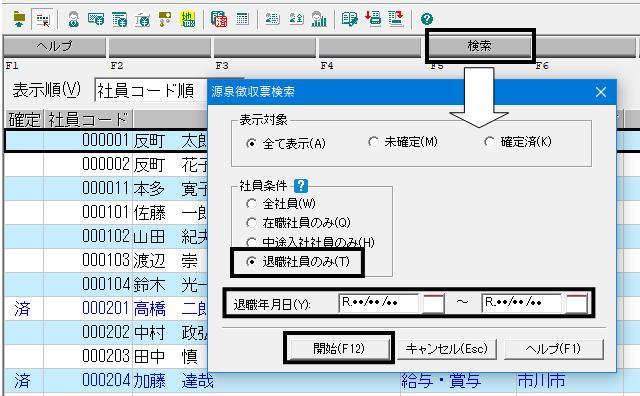The height and width of the screenshot is (396, 640).
Task: Open calendar picker for end retirement date
Action: [x=576, y=303]
